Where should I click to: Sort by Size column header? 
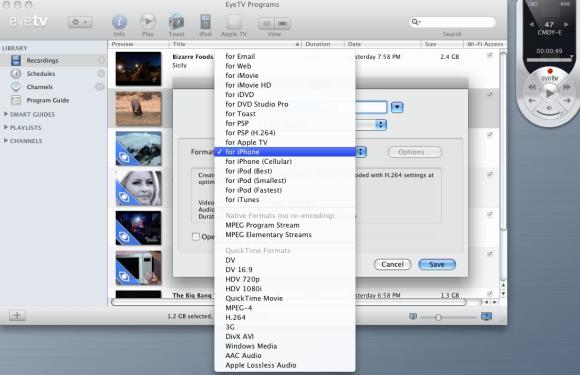[x=442, y=44]
